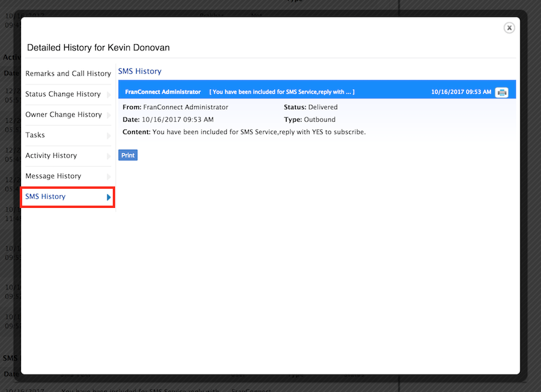Click 'Date: 10/16/2017 09:53 AM' line
541x392 pixels.
pos(168,120)
